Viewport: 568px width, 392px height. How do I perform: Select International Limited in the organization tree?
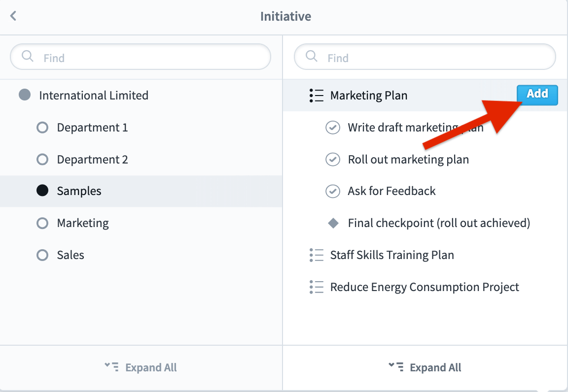pos(94,96)
